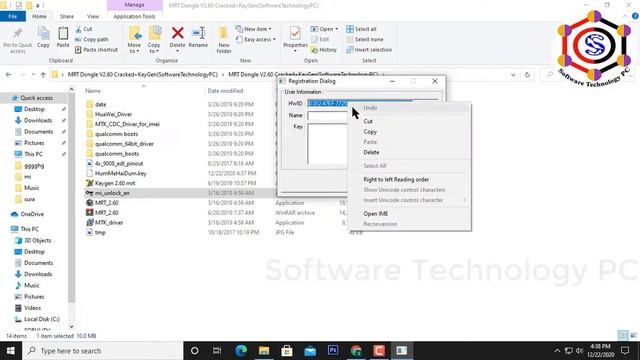Expand the Easy access dropdown

pos(256,40)
